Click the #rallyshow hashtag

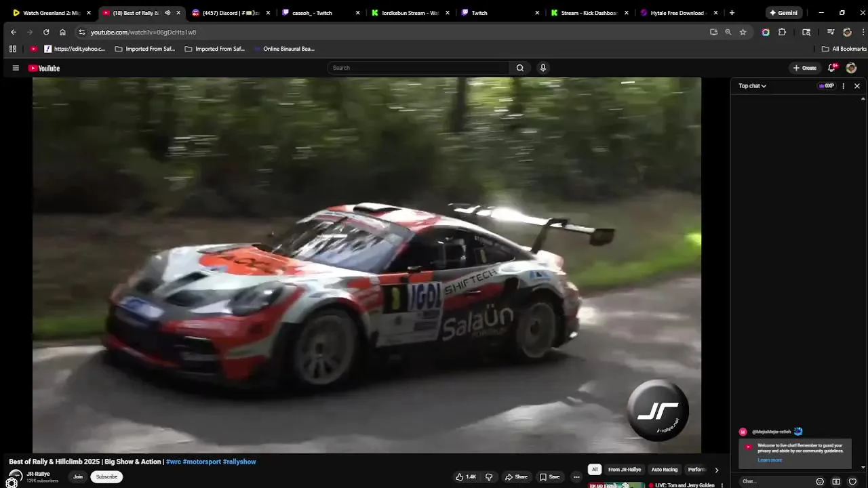(x=239, y=462)
